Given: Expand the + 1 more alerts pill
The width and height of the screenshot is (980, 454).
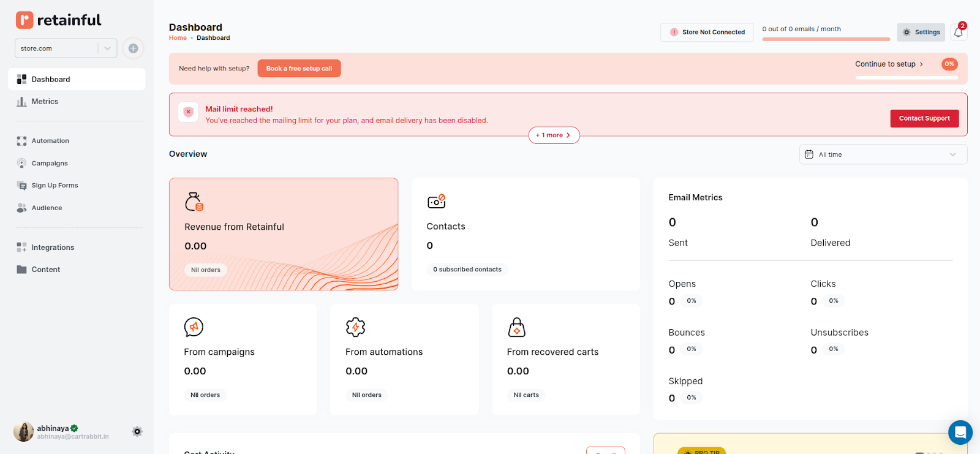Looking at the screenshot, I should click(x=554, y=135).
